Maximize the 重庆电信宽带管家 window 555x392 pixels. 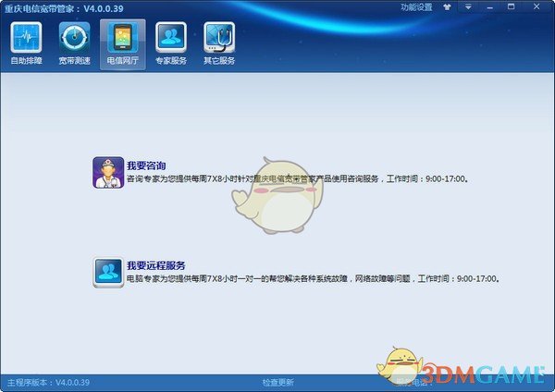point(512,6)
